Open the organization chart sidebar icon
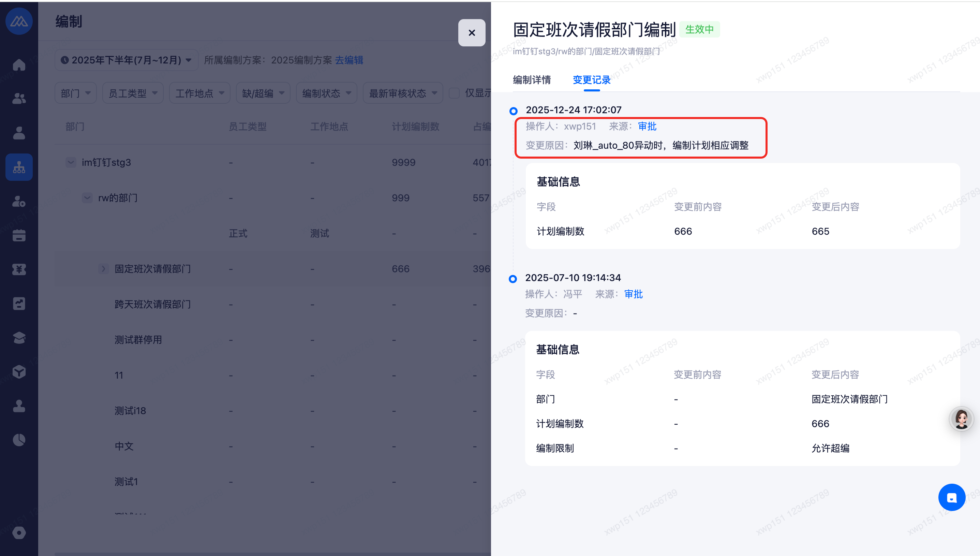 [19, 167]
